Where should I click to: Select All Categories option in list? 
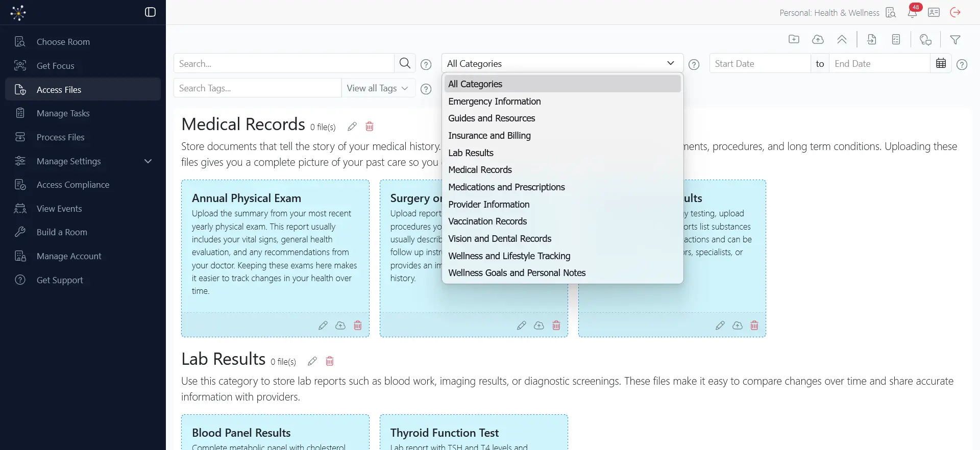(x=562, y=84)
